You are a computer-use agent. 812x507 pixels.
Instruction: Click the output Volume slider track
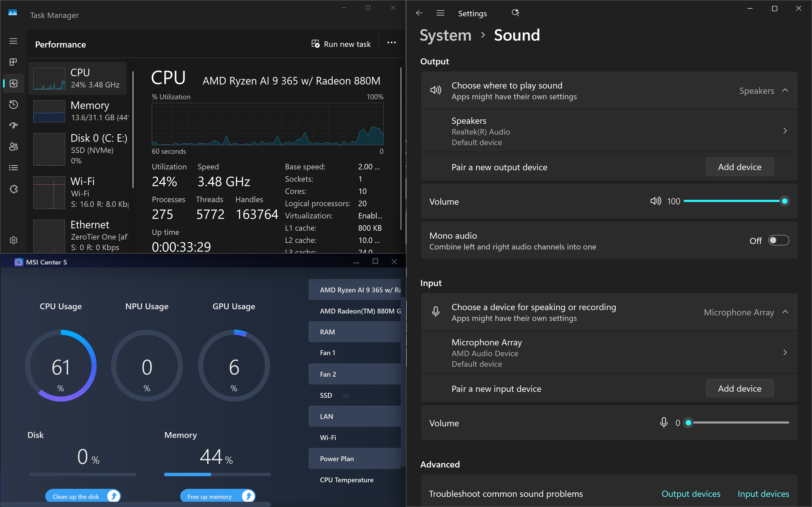click(731, 201)
